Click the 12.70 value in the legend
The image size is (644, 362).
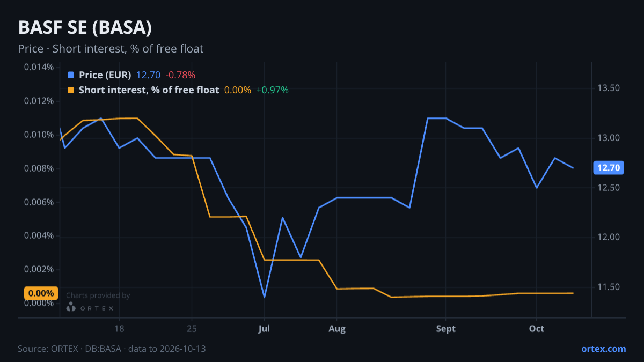click(148, 75)
